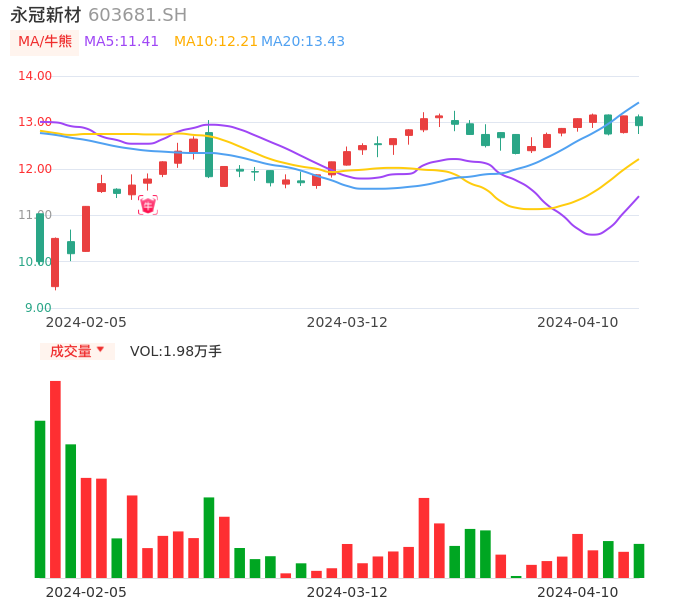
Task: Click the 2024-02-05 date under volume chart
Action: (x=86, y=592)
